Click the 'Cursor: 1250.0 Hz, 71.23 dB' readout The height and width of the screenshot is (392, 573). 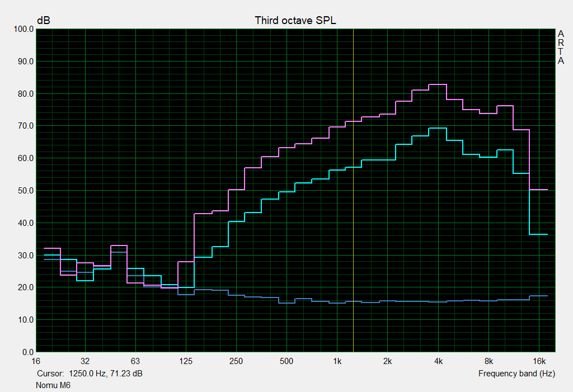pyautogui.click(x=90, y=374)
